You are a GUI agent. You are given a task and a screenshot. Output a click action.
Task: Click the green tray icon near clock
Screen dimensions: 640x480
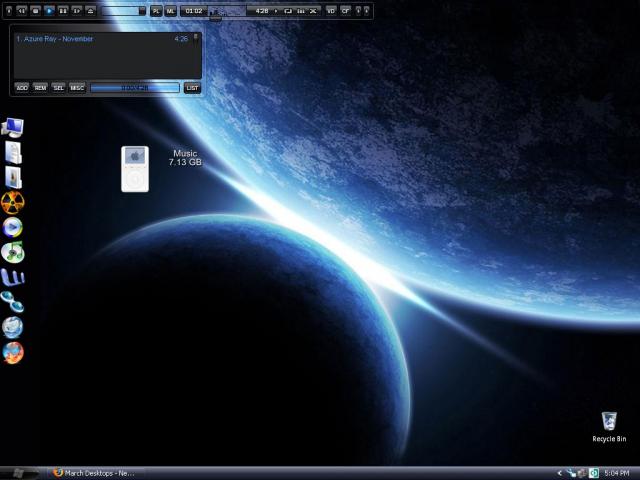pos(594,473)
